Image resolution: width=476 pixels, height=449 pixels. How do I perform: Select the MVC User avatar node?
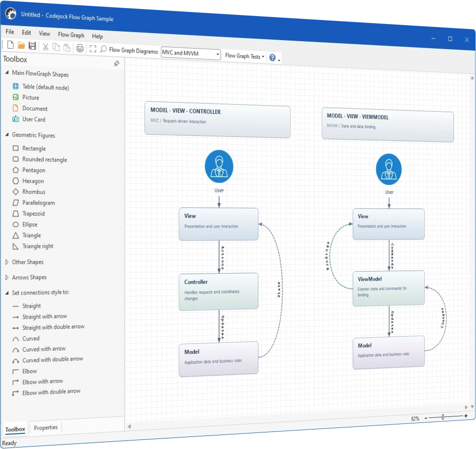tap(219, 166)
